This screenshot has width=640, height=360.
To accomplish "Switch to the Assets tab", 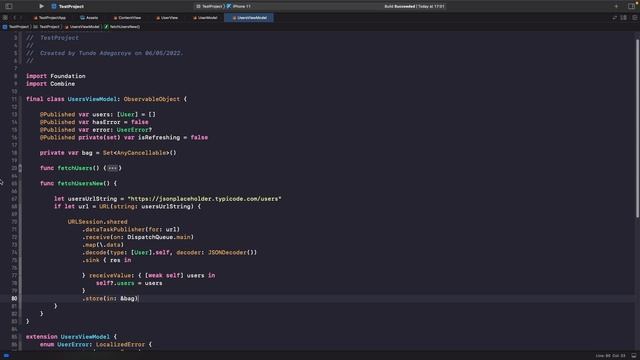I will click(x=89, y=18).
